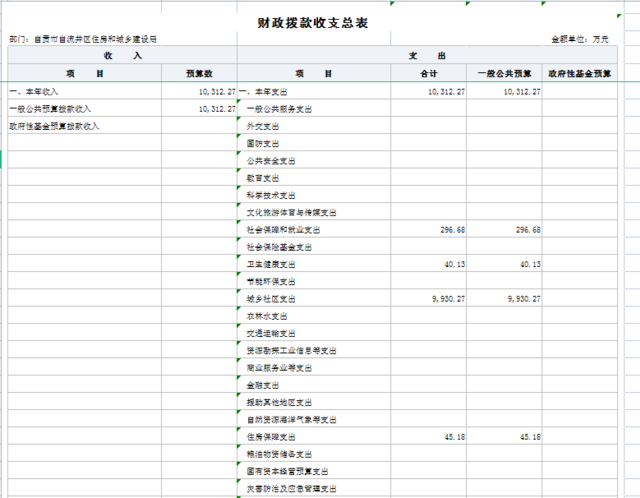Click the 一、本年支出 cell
This screenshot has height=498, width=640.
click(x=267, y=91)
